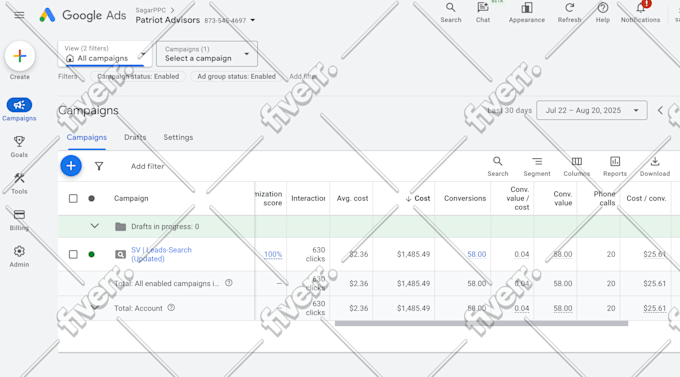This screenshot has width=680, height=377.
Task: Go to the previous date period arrow
Action: coord(660,110)
